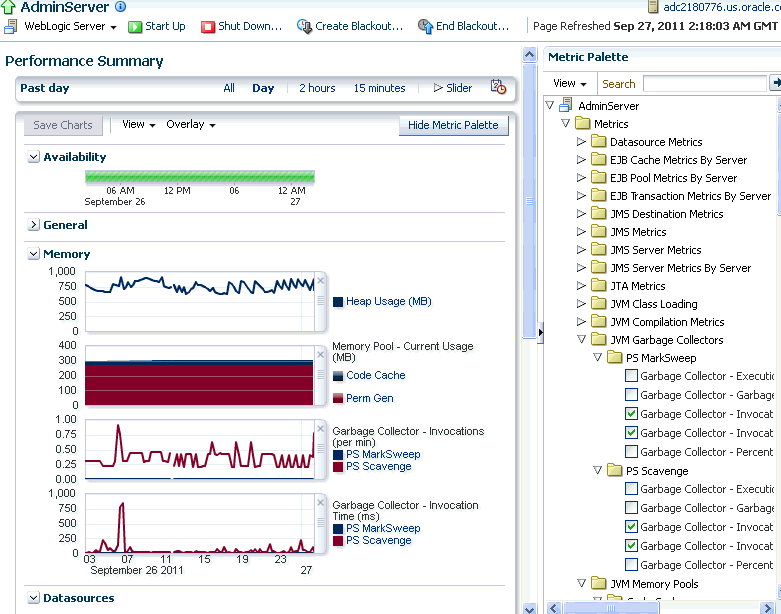Close the Heap Usage chart
Viewport: 781px width, 614px height.
[x=321, y=281]
